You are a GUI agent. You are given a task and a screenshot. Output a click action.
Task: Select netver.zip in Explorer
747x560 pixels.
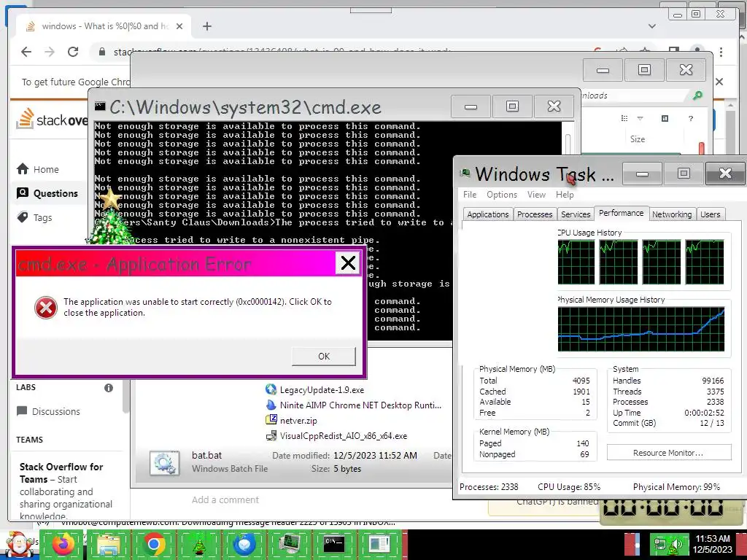[x=292, y=421]
